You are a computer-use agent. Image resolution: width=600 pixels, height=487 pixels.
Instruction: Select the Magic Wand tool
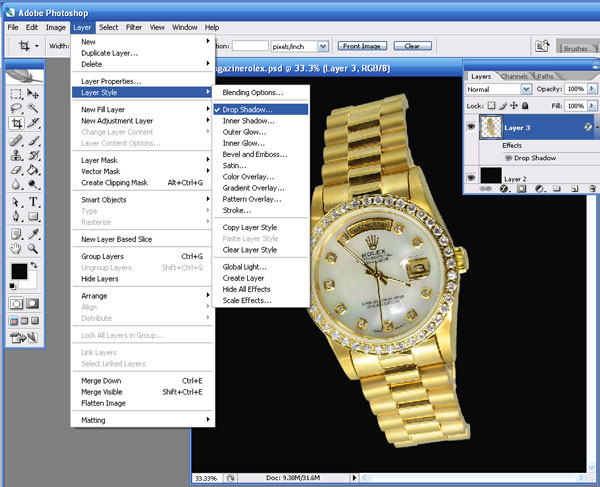pos(33,109)
